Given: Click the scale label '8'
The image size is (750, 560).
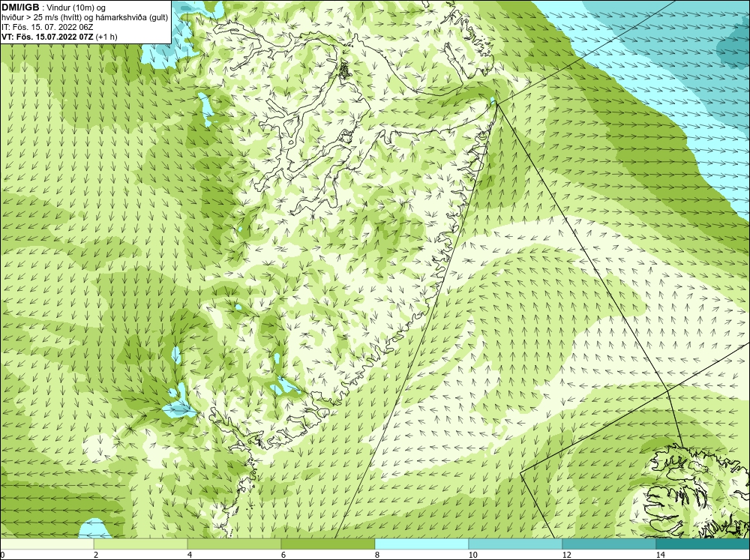Looking at the screenshot, I should point(377,555).
